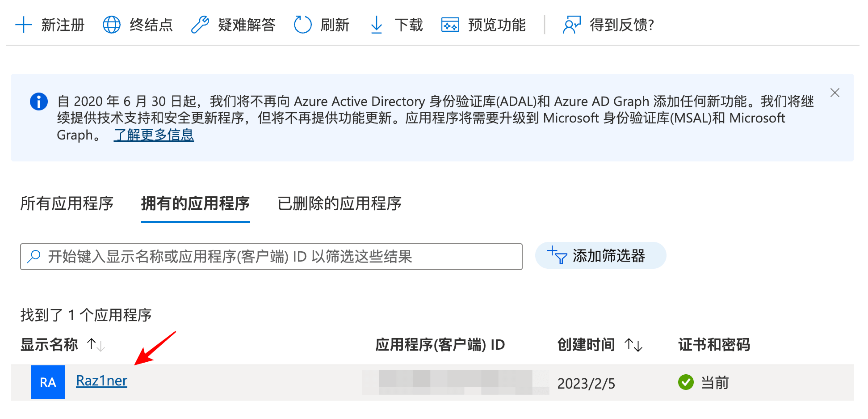Open 疑难解答 troubleshooting
The image size is (868, 419).
[247, 25]
